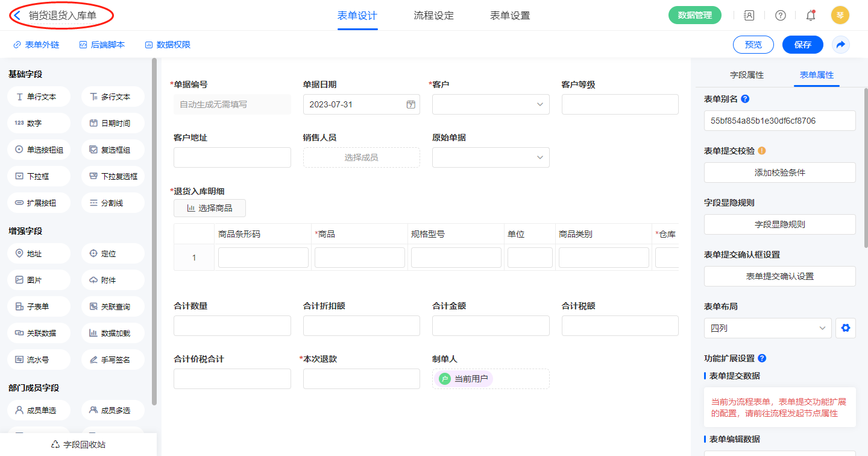The image size is (868, 456).
Task: Open the layout settings gear icon
Action: coord(846,328)
